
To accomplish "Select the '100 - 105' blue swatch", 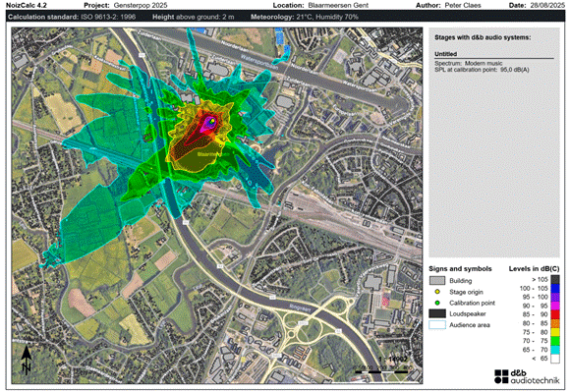I will [x=555, y=288].
